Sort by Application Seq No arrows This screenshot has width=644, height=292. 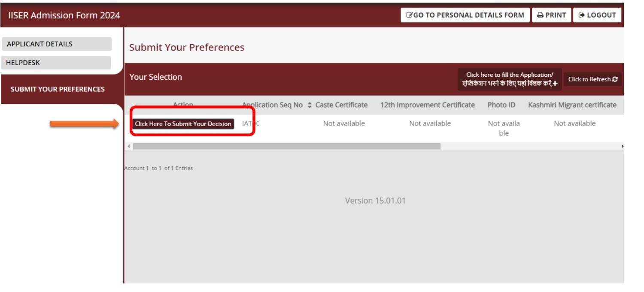click(310, 105)
